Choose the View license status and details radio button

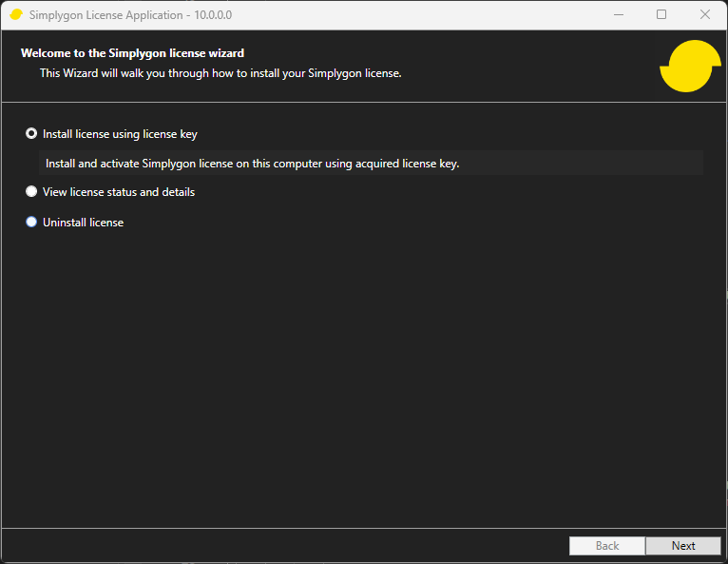pos(31,192)
